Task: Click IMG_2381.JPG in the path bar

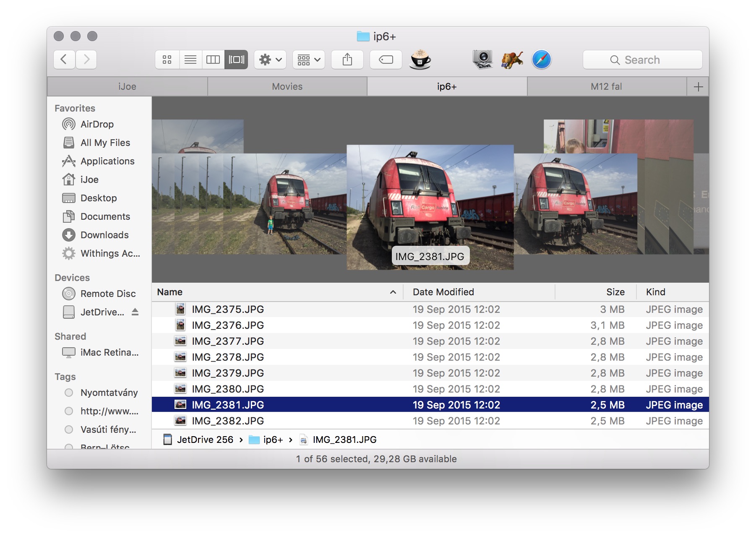Action: pos(338,440)
